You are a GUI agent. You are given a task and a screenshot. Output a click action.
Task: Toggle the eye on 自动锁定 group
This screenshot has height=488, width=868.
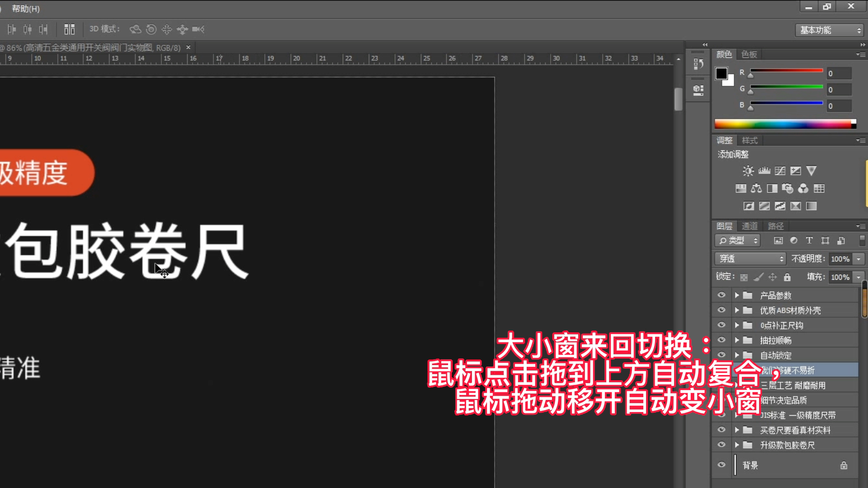721,355
